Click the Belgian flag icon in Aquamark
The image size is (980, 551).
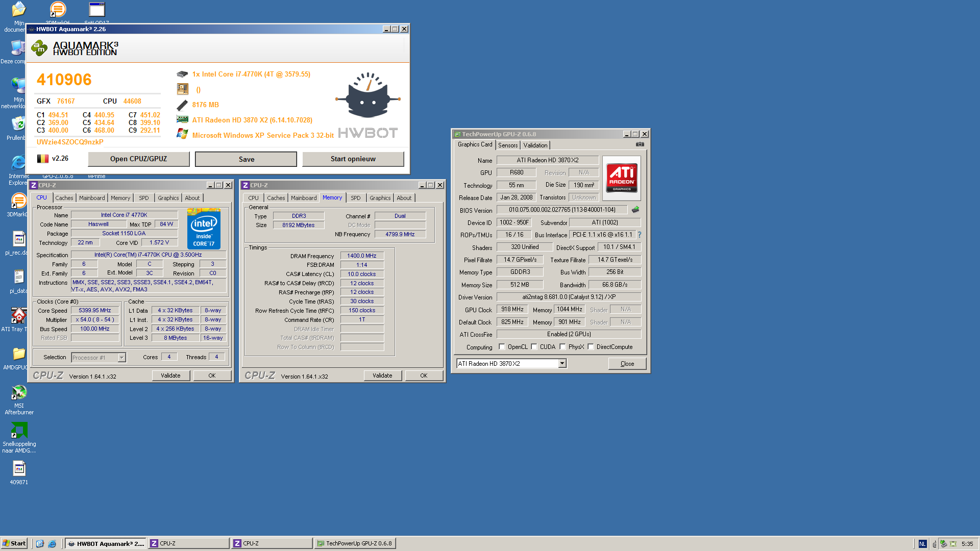[42, 159]
